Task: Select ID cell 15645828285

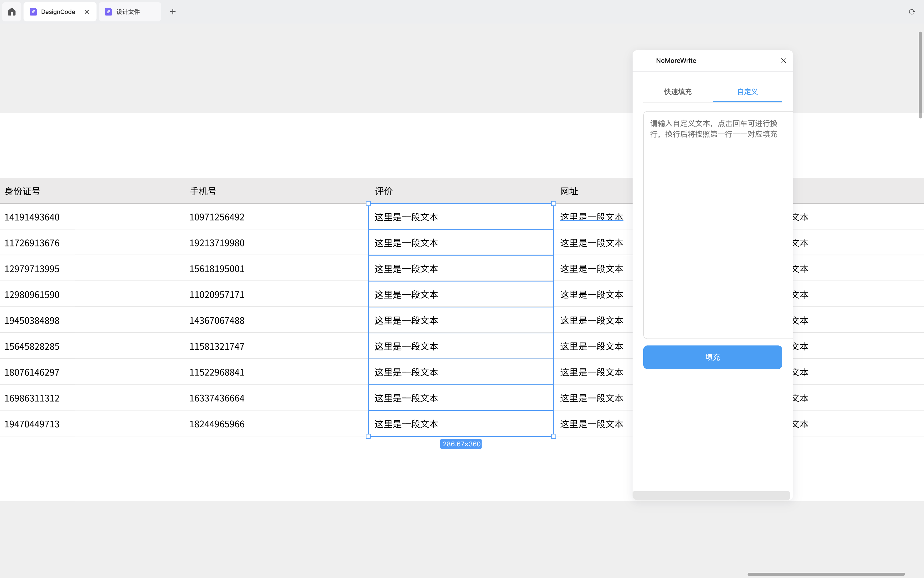Action: click(x=32, y=346)
